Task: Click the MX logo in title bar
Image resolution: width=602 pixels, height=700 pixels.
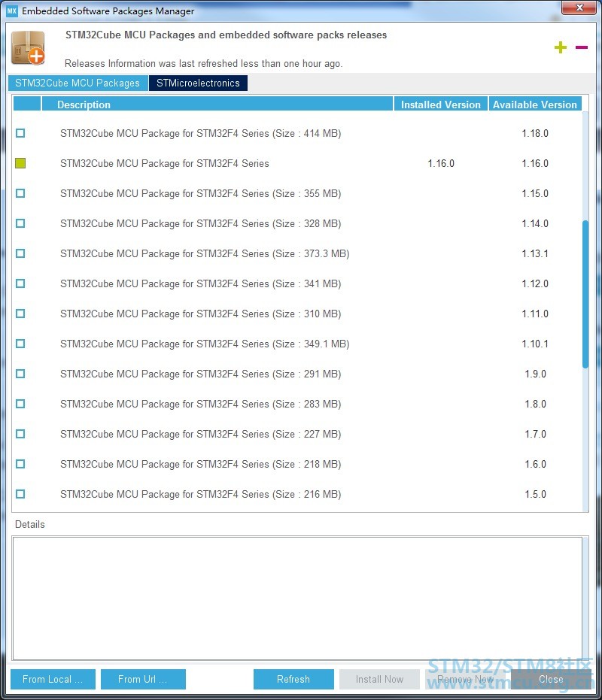Action: (x=12, y=11)
